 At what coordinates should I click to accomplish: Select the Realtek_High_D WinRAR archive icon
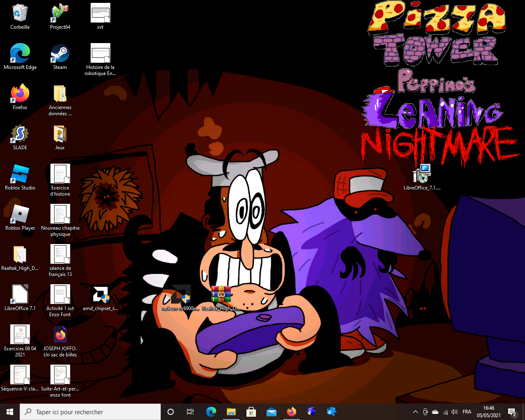click(221, 298)
